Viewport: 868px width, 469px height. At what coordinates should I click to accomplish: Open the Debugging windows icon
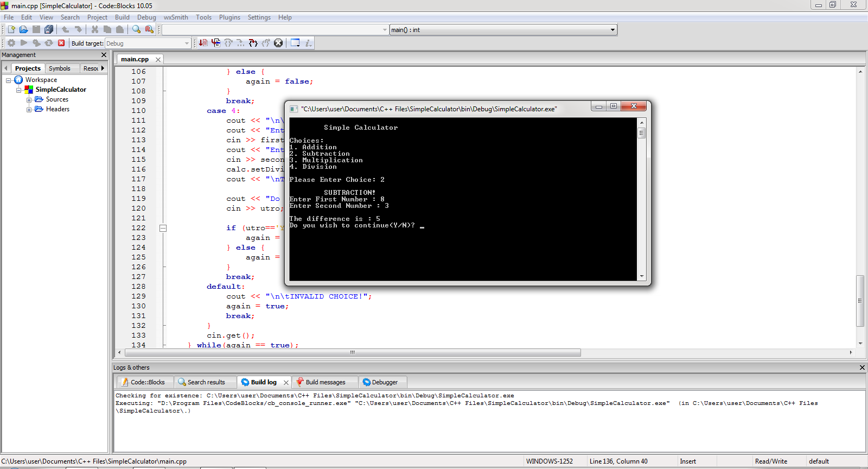[295, 43]
